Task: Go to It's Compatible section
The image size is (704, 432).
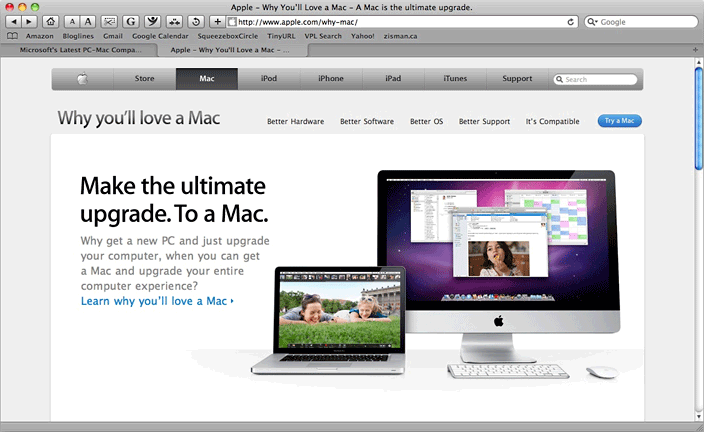Action: 553,121
